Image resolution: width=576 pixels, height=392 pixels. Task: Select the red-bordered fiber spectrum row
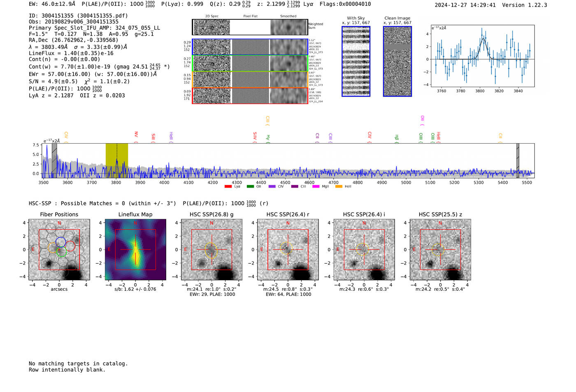pos(250,96)
